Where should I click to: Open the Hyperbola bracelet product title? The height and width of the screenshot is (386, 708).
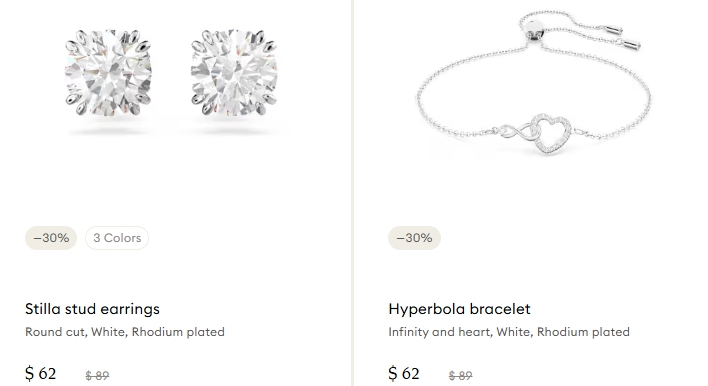[459, 309]
